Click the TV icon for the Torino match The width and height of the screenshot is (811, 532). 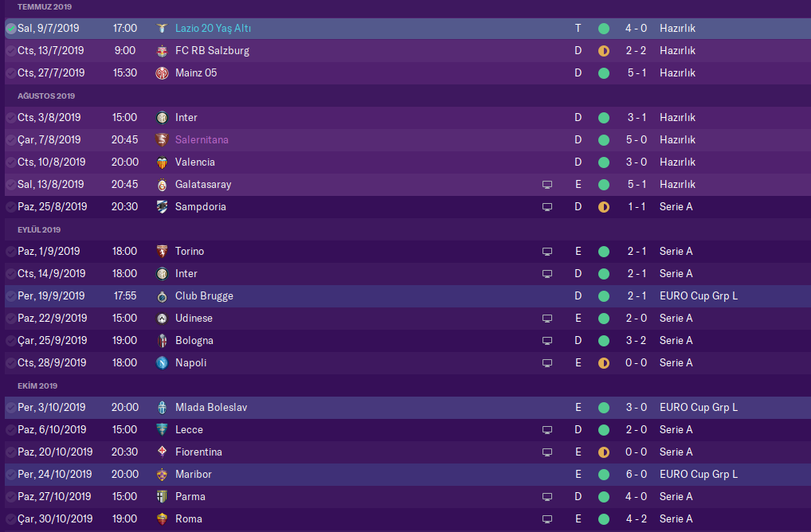tap(547, 252)
